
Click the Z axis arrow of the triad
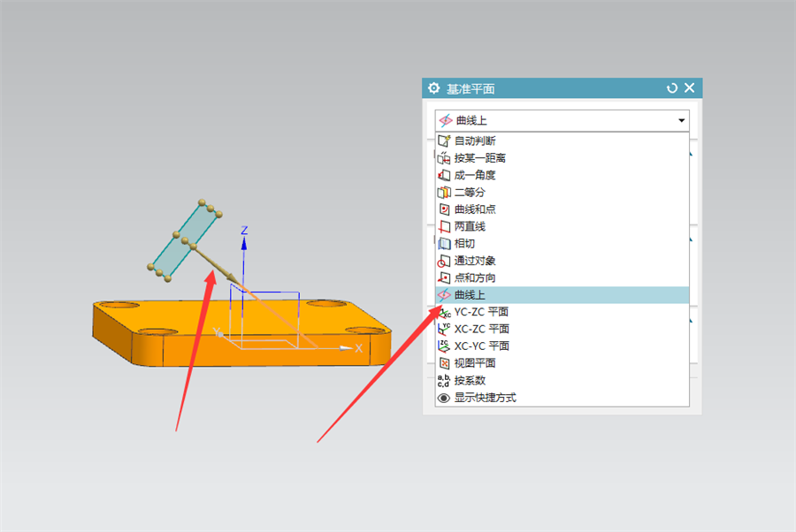[244, 244]
